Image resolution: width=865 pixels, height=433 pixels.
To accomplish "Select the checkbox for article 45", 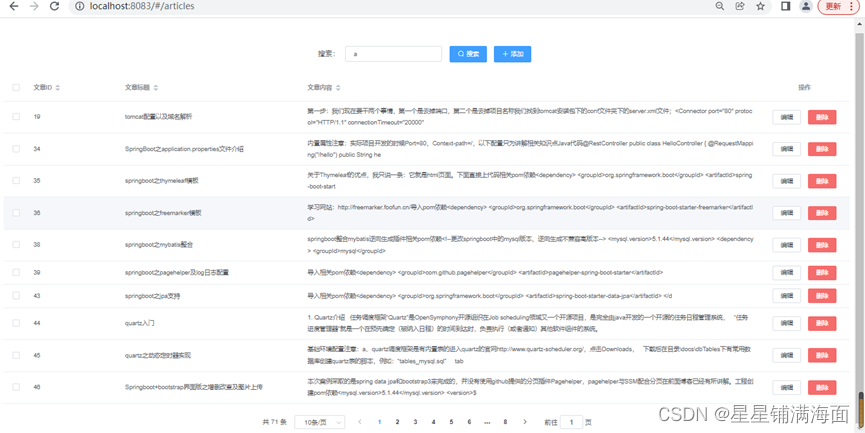I will tap(16, 355).
